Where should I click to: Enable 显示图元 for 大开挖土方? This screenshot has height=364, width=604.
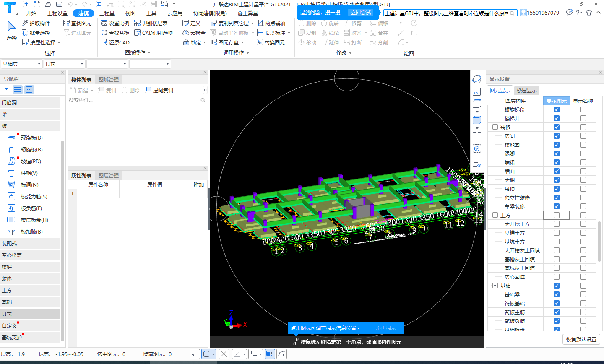tap(557, 224)
